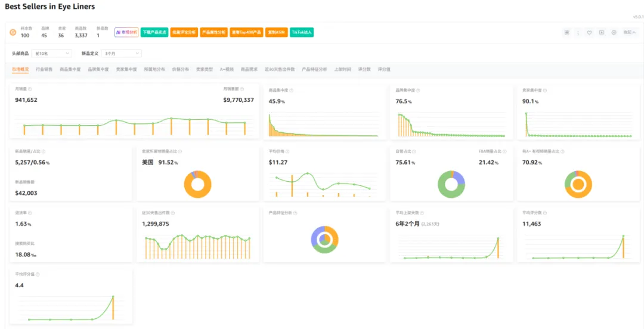The height and width of the screenshot is (329, 644).
Task: Click the 月销售额 value $9,770,337
Action: (239, 100)
